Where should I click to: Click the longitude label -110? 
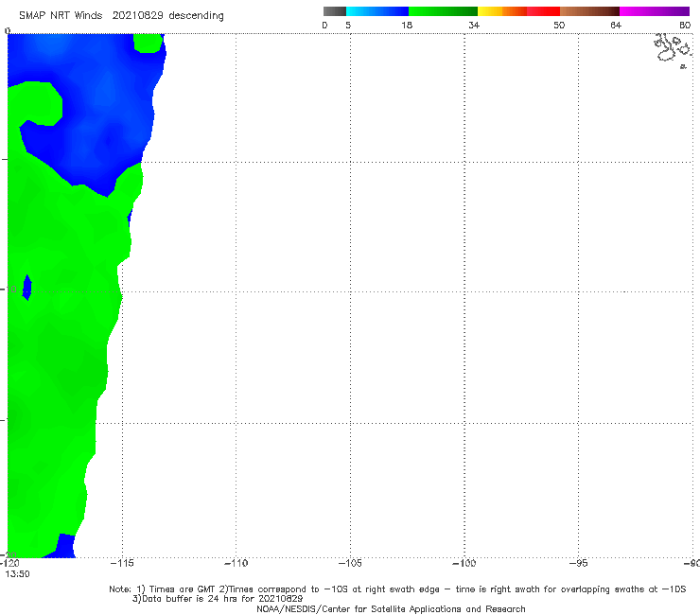click(236, 563)
